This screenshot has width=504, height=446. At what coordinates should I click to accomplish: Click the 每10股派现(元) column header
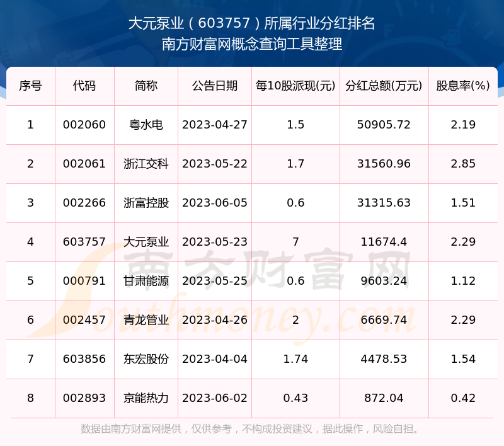coord(295,86)
